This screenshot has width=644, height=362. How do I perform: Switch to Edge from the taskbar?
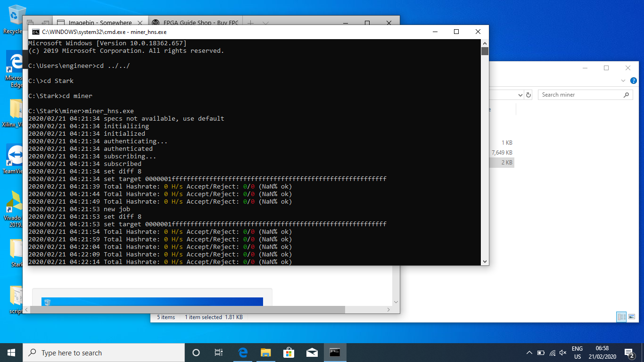point(243,353)
